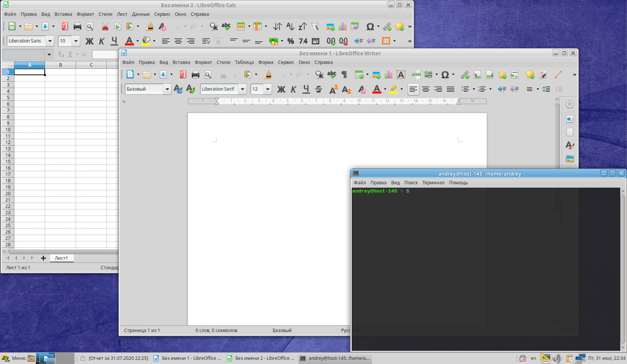Toggle Strikethrough in Writer toolbar
This screenshot has height=364, width=627.
click(319, 89)
